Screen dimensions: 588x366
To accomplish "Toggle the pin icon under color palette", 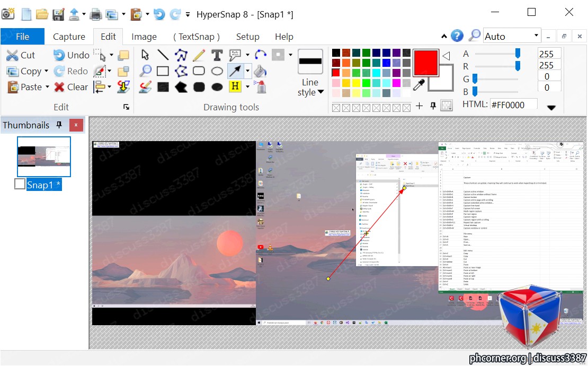I will point(433,106).
